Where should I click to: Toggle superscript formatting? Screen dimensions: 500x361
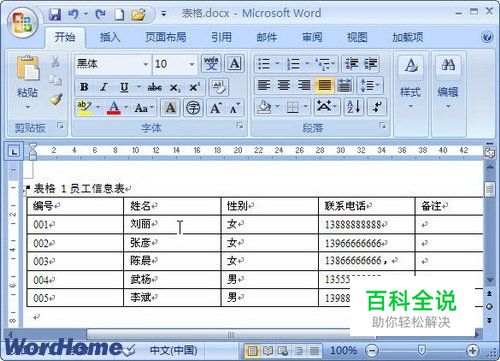click(195, 87)
